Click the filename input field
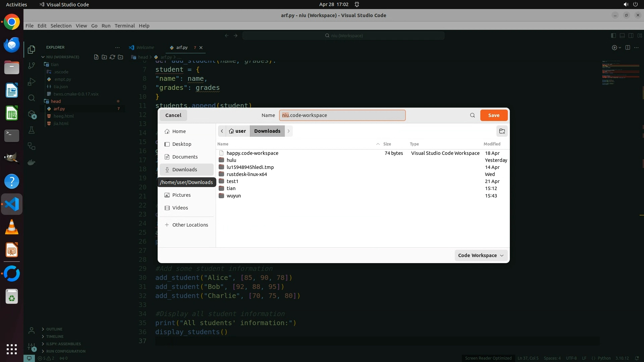The image size is (644, 362). click(x=342, y=115)
